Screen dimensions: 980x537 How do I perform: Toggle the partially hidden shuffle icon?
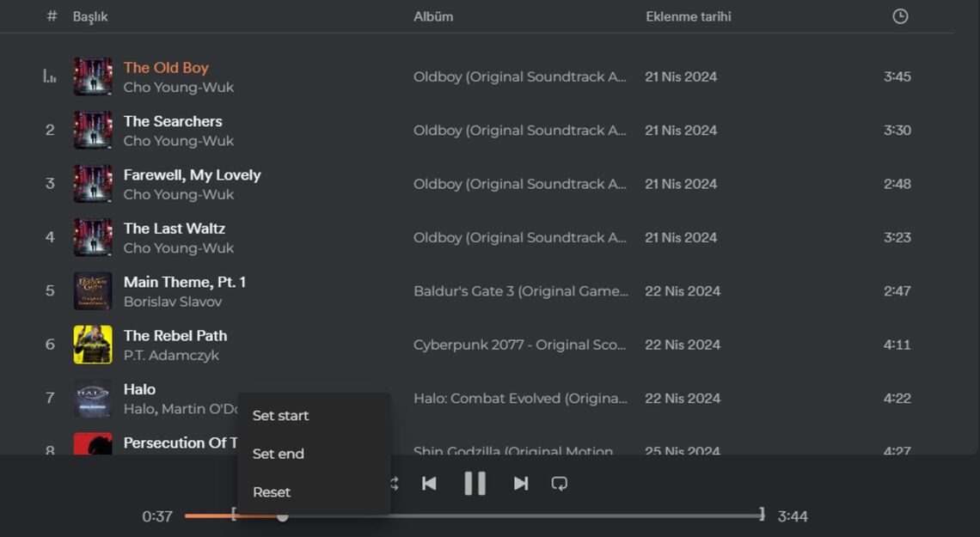pyautogui.click(x=395, y=483)
